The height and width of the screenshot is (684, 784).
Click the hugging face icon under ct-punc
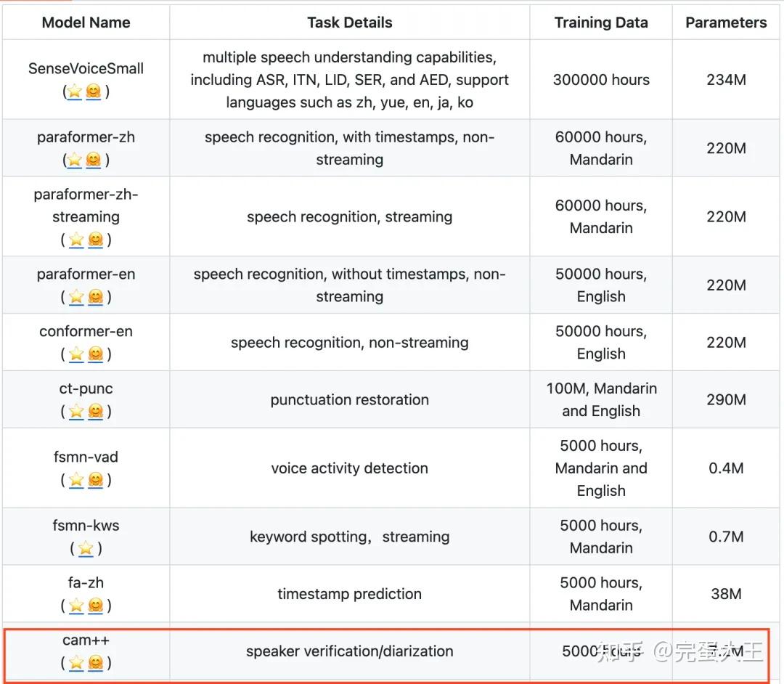click(x=96, y=412)
